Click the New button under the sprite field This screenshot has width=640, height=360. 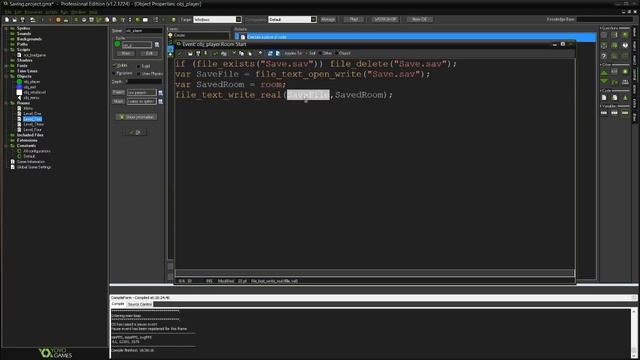pyautogui.click(x=126, y=53)
